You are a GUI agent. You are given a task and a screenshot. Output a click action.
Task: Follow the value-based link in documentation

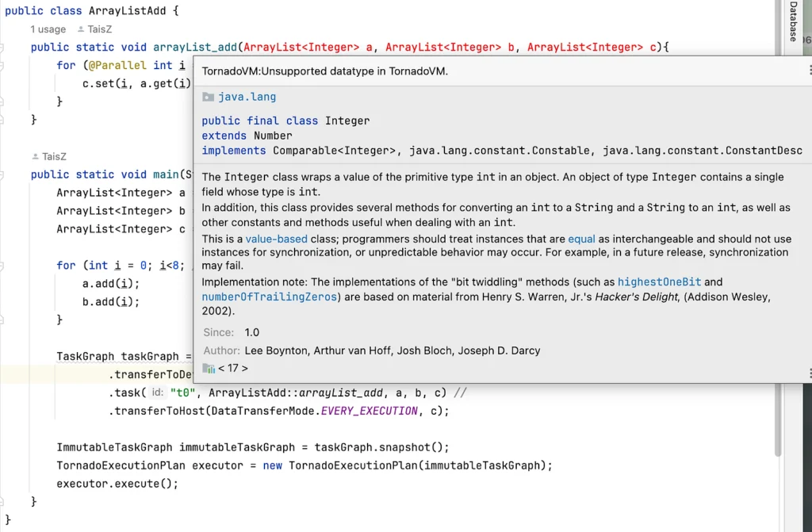coord(277,239)
